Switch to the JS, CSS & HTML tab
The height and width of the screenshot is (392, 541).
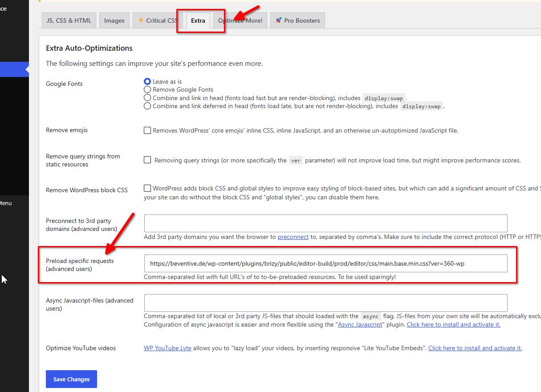coord(69,20)
